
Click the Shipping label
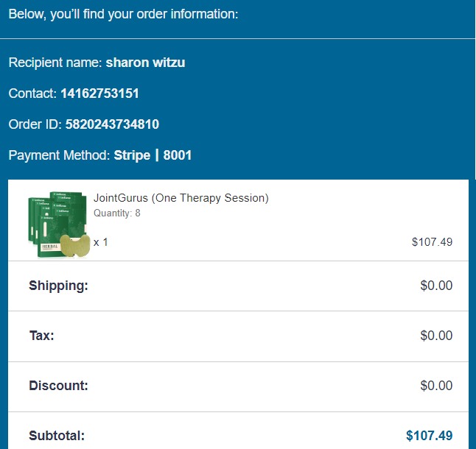(x=58, y=286)
